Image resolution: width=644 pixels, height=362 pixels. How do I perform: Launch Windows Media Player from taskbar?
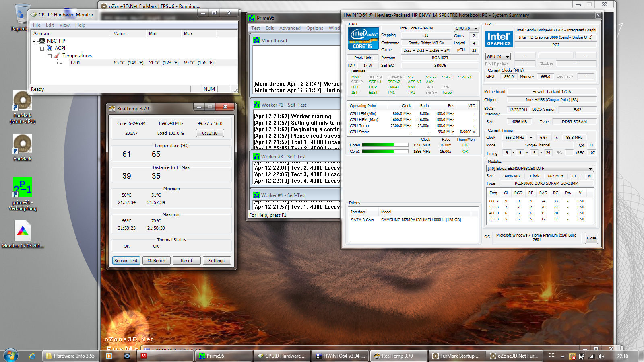109,356
